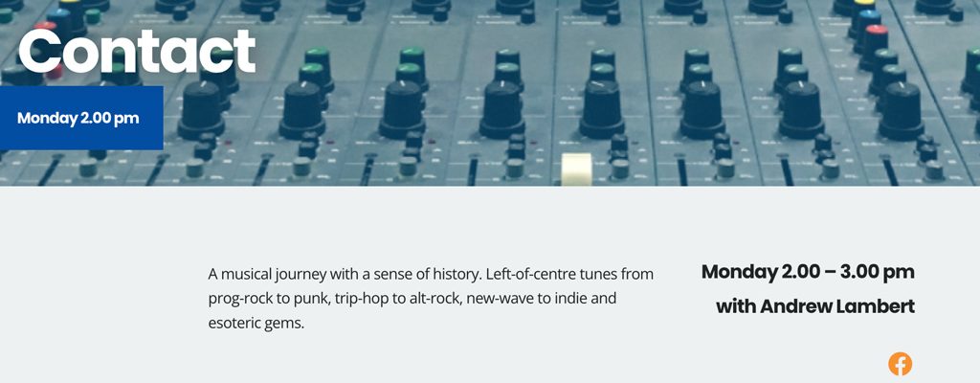
Task: Click the words esoteric gems
Action: point(256,324)
